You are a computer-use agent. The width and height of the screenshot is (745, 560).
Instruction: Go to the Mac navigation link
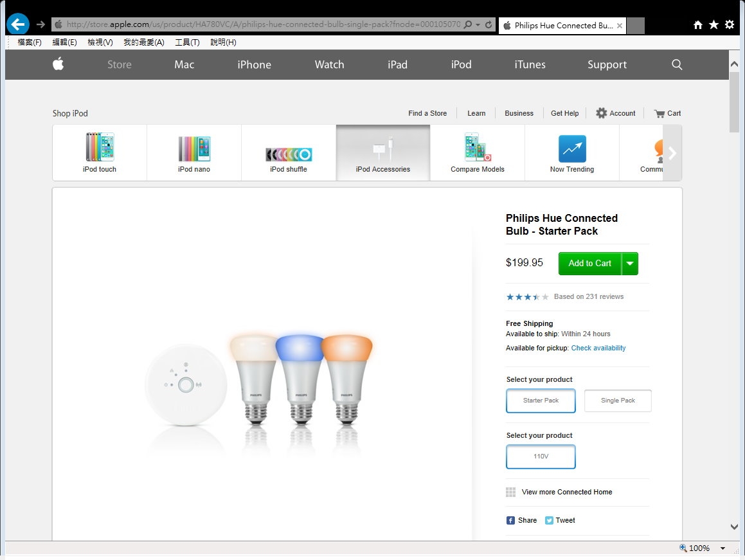click(184, 65)
